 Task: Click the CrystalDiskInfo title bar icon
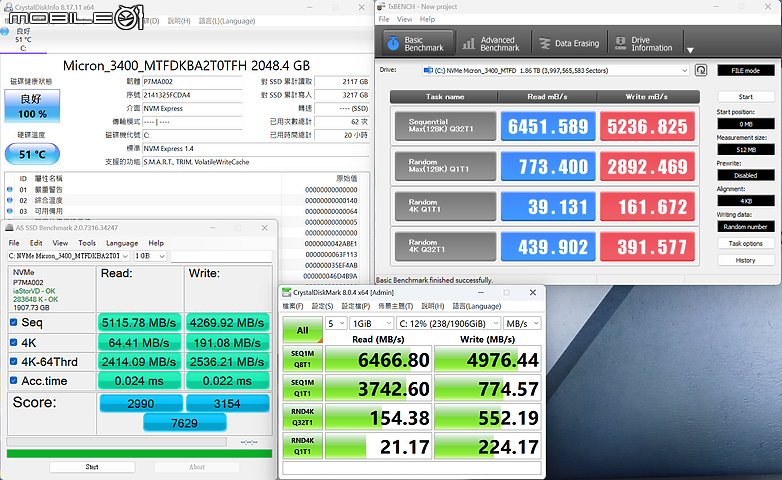click(8, 7)
